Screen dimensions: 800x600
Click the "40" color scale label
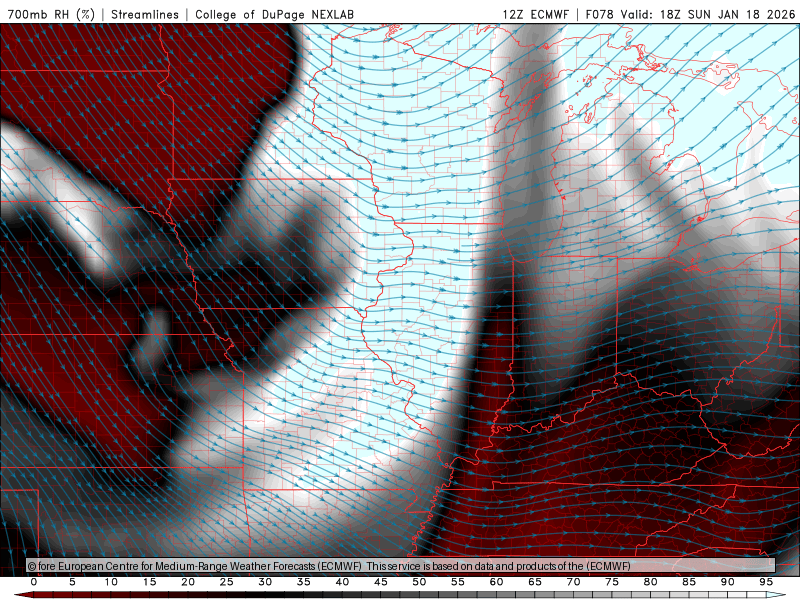pos(342,582)
